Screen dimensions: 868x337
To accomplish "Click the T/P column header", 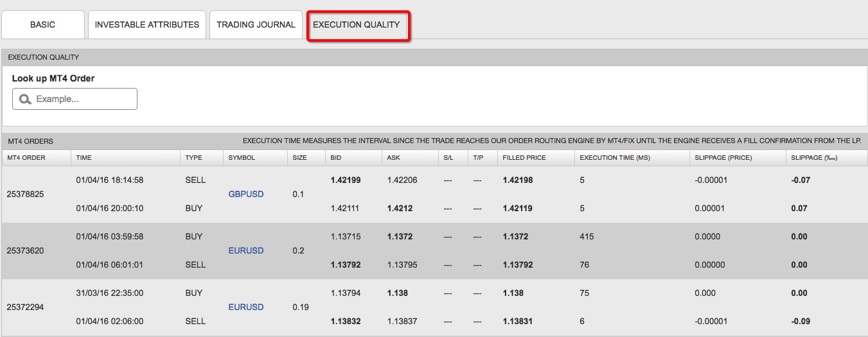I will point(482,158).
